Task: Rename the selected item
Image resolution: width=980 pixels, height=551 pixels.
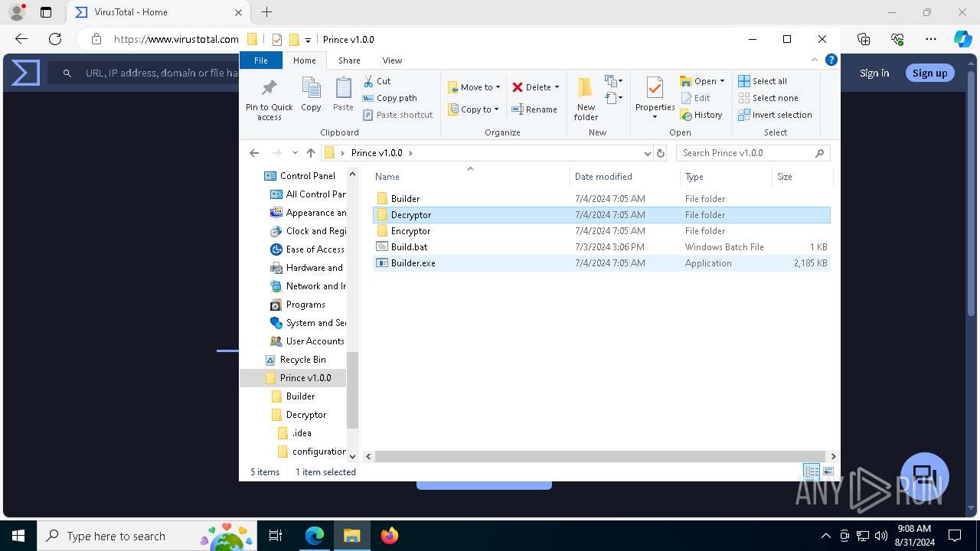Action: 534,109
